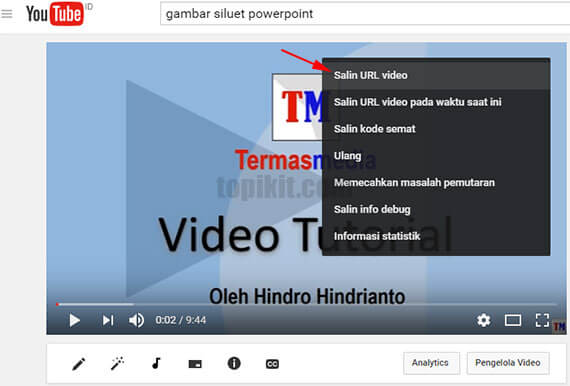Viewport: 570px width, 386px height.
Task: Open the audio music note tool
Action: (156, 363)
